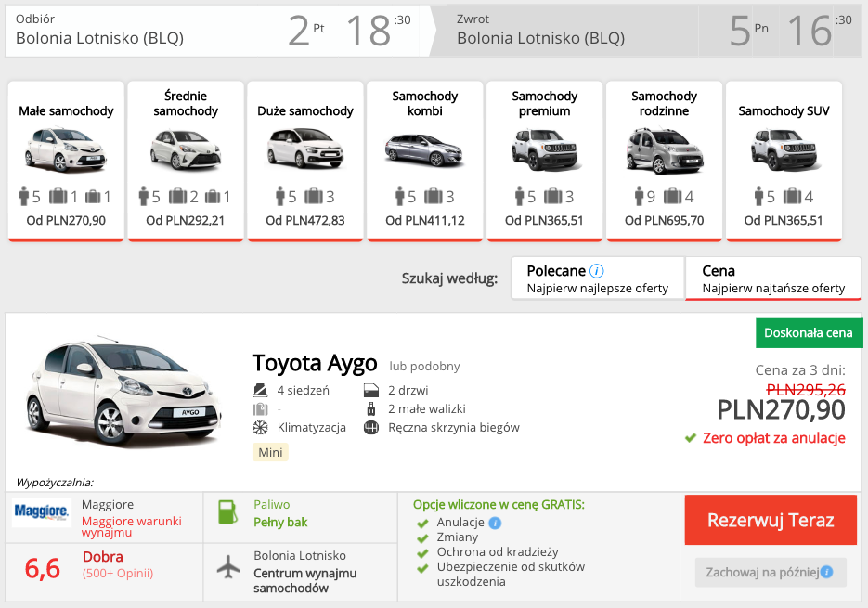Click the Toyota Aygo title
This screenshot has height=608, width=868.
tap(315, 363)
